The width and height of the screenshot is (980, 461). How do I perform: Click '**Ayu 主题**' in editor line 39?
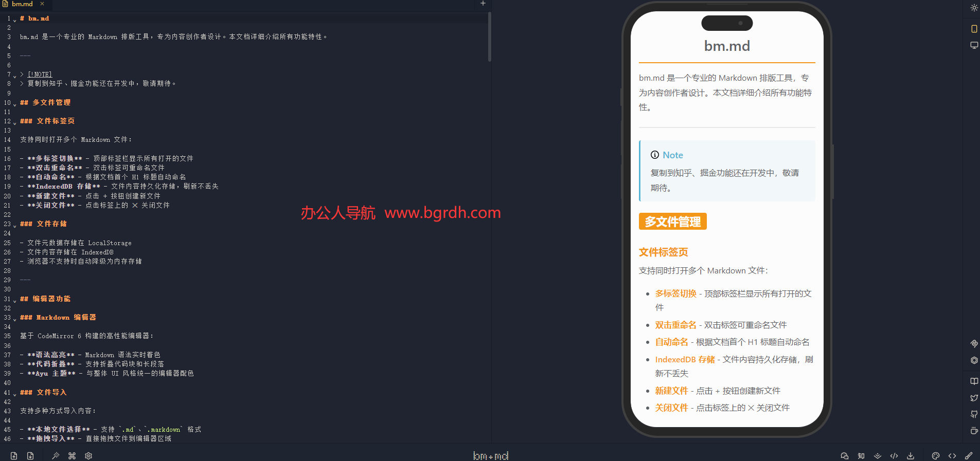(51, 374)
